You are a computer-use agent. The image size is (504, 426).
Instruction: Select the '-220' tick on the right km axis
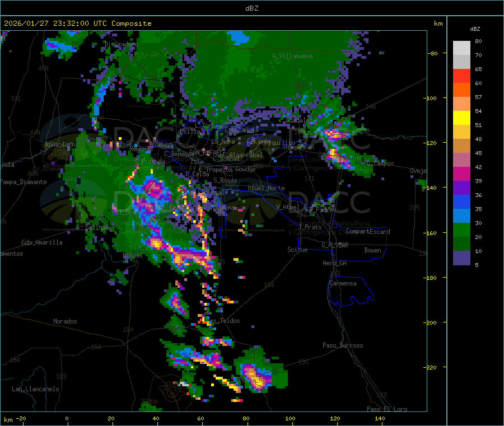coord(431,368)
